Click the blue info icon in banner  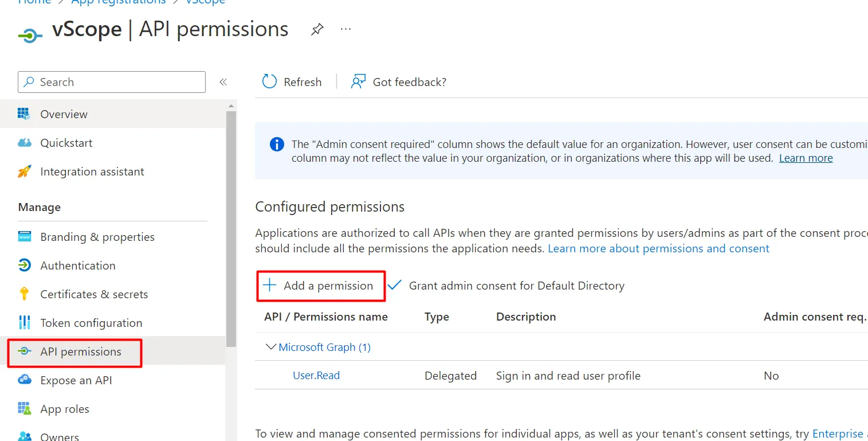277,144
